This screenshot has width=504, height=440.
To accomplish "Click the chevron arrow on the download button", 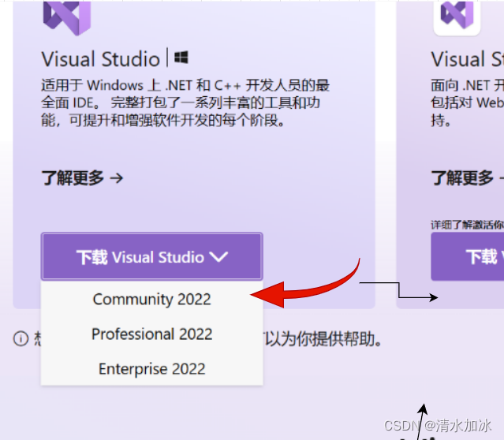I will (x=218, y=257).
